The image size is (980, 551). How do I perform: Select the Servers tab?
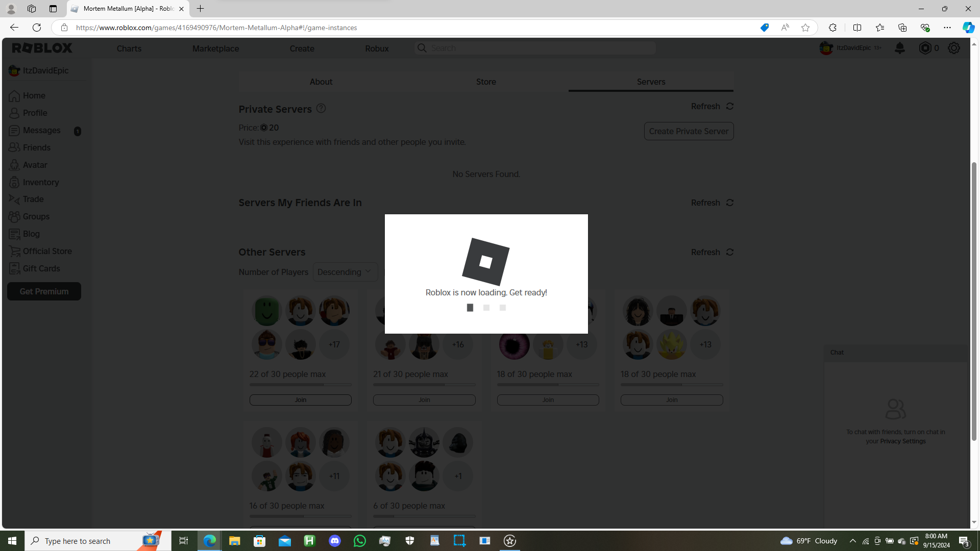pyautogui.click(x=651, y=82)
